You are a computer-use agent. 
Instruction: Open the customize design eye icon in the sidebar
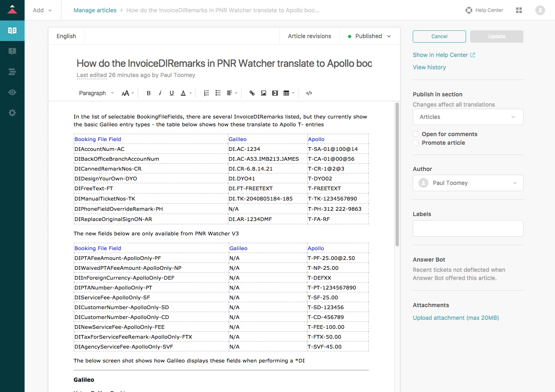(12, 92)
